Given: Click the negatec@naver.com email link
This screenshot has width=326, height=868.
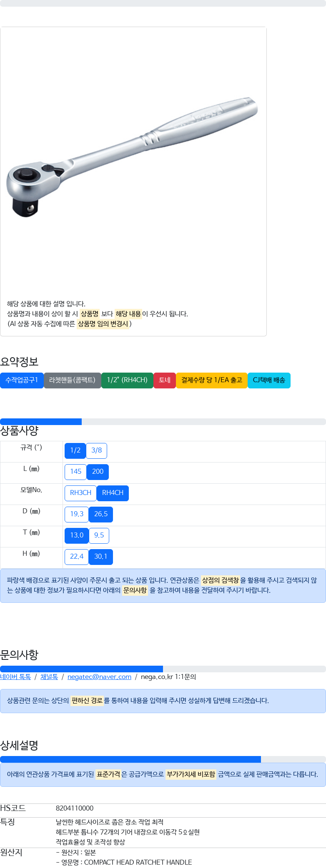Looking at the screenshot, I should pos(99,677).
